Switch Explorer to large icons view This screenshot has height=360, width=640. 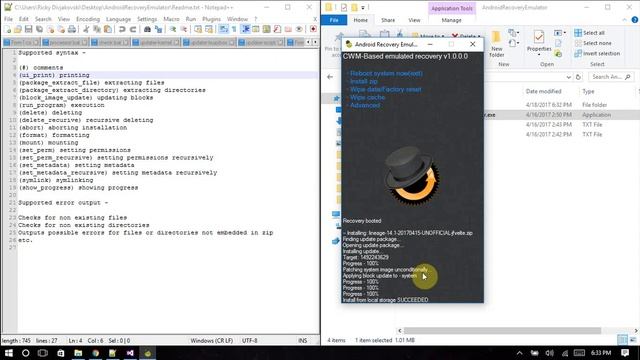pos(633,340)
